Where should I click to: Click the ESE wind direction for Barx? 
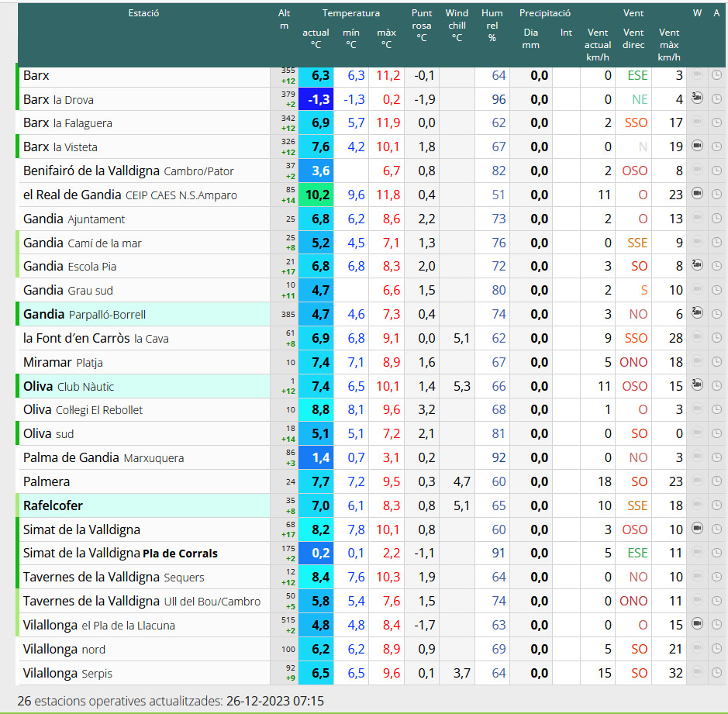[x=637, y=75]
